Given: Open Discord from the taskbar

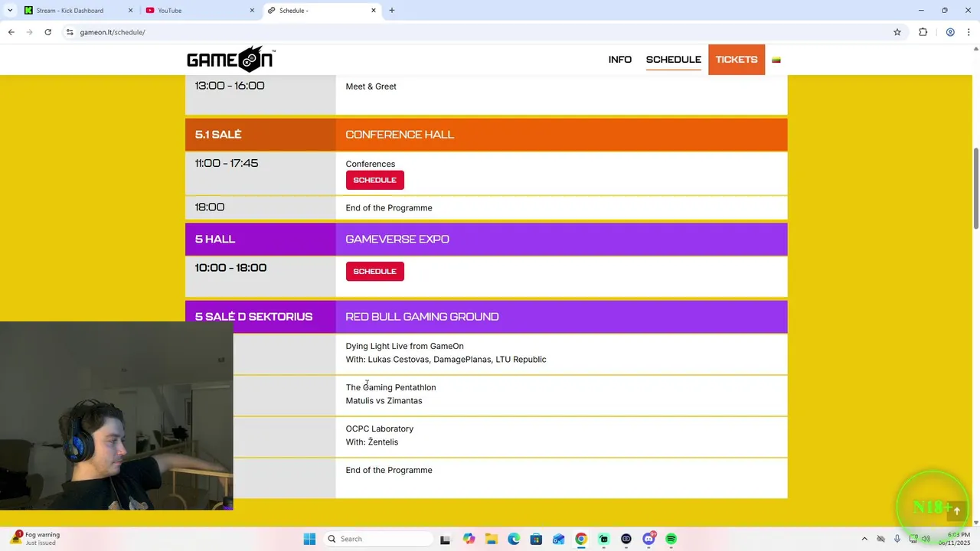Looking at the screenshot, I should pyautogui.click(x=648, y=539).
